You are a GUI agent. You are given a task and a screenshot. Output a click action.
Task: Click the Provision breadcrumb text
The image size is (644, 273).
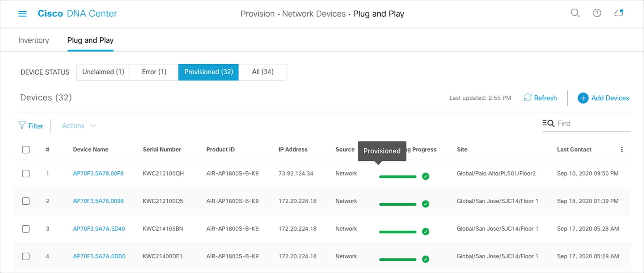pos(257,14)
